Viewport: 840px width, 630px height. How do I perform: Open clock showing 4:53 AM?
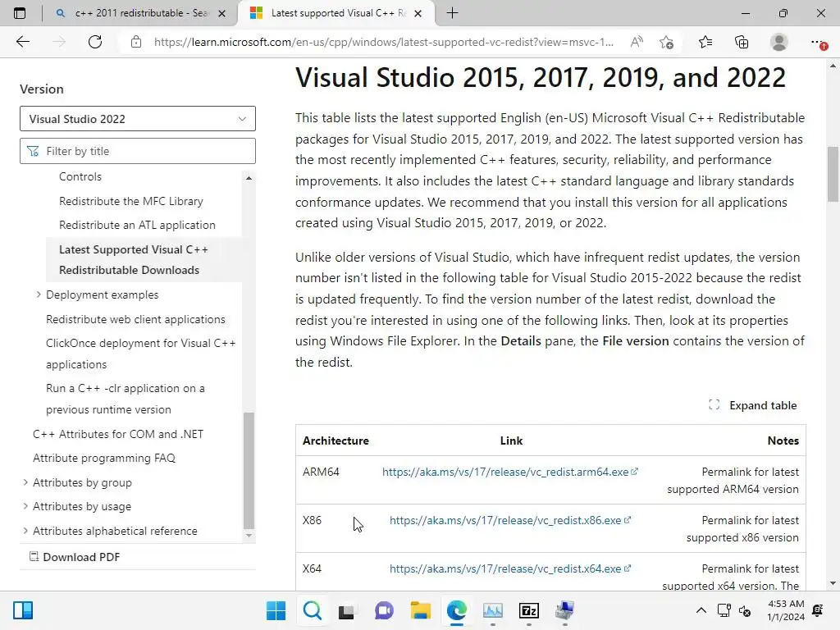pyautogui.click(x=786, y=610)
